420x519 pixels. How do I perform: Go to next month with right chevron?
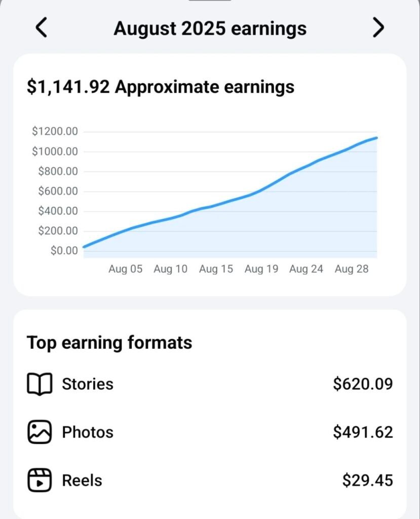coord(378,28)
